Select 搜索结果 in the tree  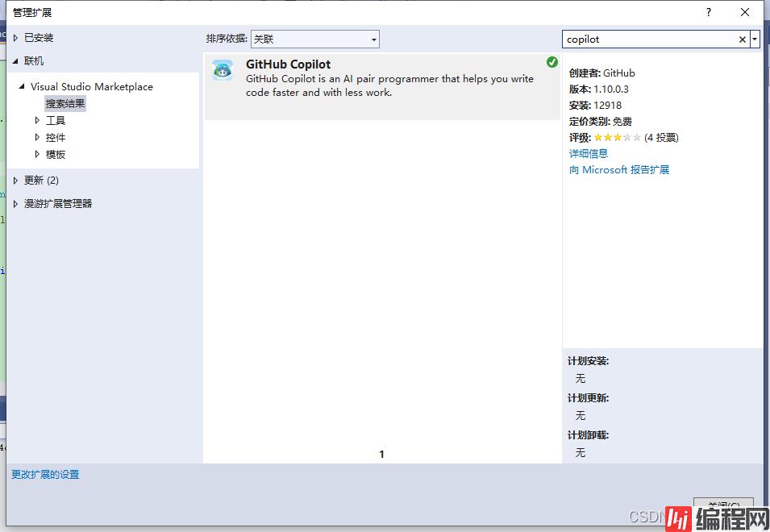[x=65, y=103]
